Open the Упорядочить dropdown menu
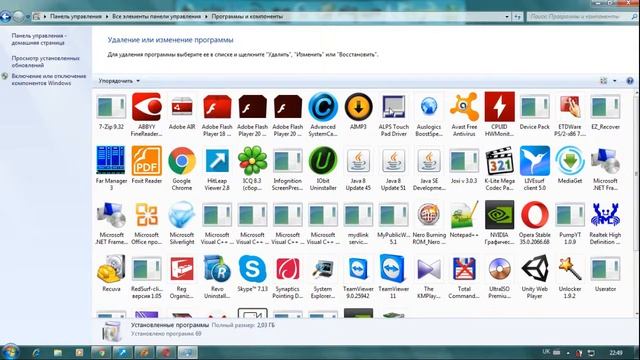 coord(119,81)
